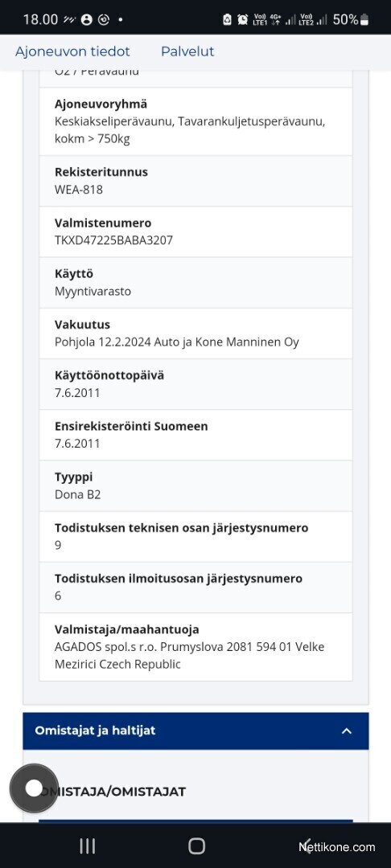Tap the status bar clock showing 18.00
The image size is (391, 868).
click(x=40, y=20)
